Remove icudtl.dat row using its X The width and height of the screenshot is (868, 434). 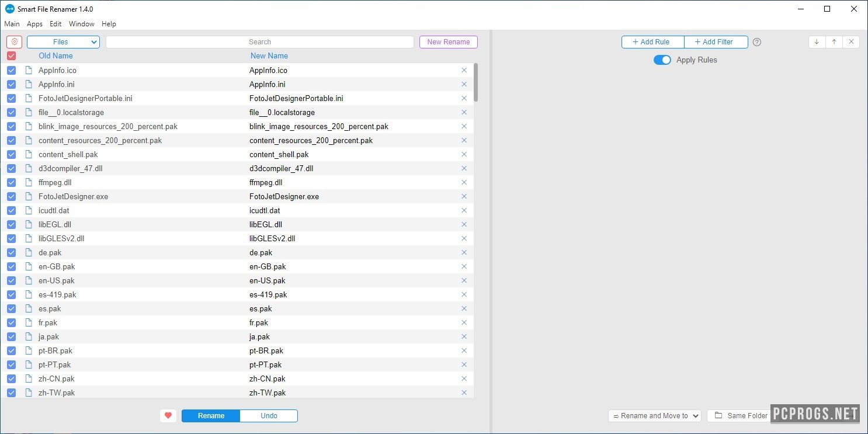coord(464,210)
